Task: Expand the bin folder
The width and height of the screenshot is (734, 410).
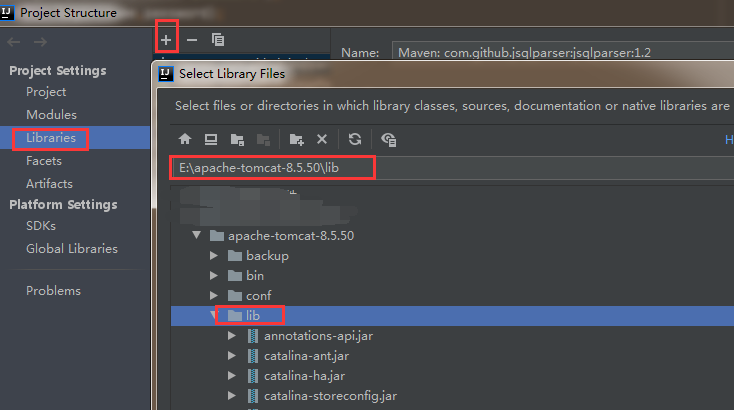Action: click(x=214, y=276)
